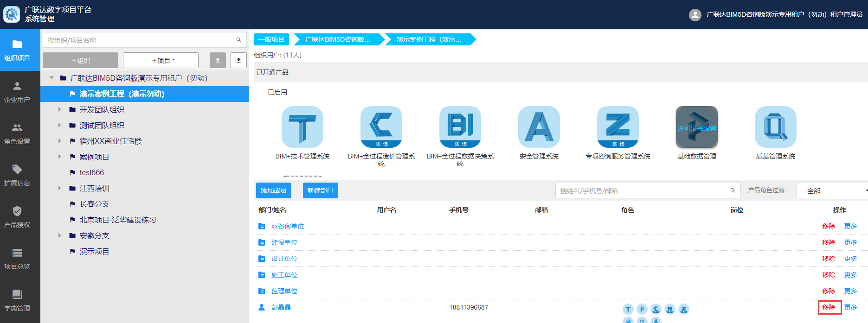Viewport: 868px width, 323px height.
Task: Click the 新建部门 button
Action: pos(321,190)
